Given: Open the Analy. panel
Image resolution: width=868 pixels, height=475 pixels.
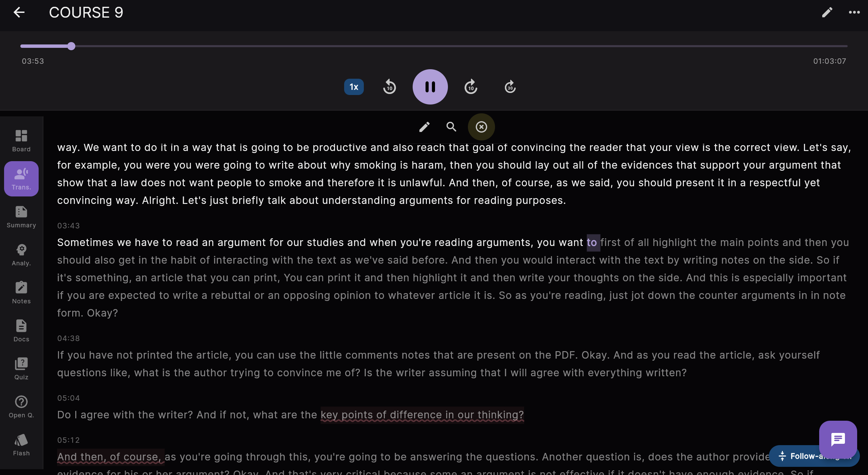Looking at the screenshot, I should pyautogui.click(x=21, y=254).
